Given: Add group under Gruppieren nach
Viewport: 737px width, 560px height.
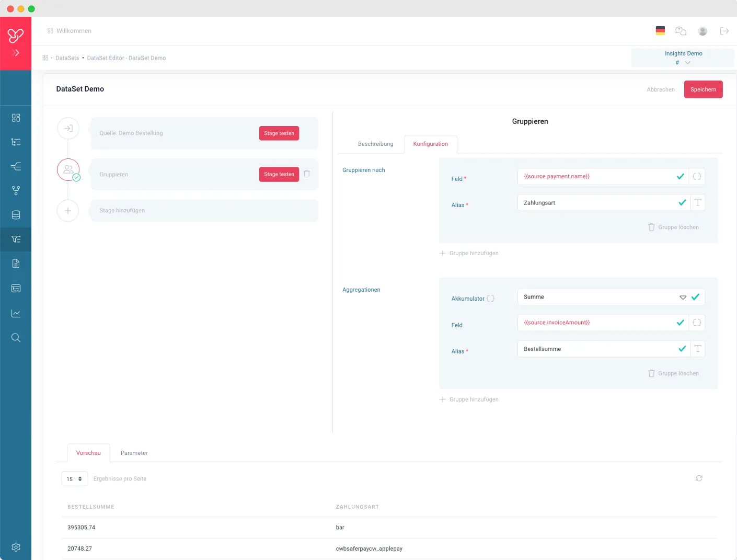Looking at the screenshot, I should tap(469, 253).
